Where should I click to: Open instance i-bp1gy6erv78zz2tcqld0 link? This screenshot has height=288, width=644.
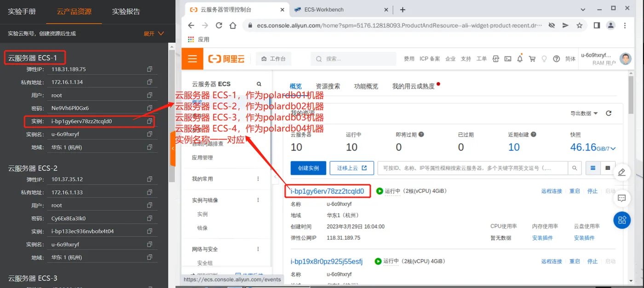[327, 191]
